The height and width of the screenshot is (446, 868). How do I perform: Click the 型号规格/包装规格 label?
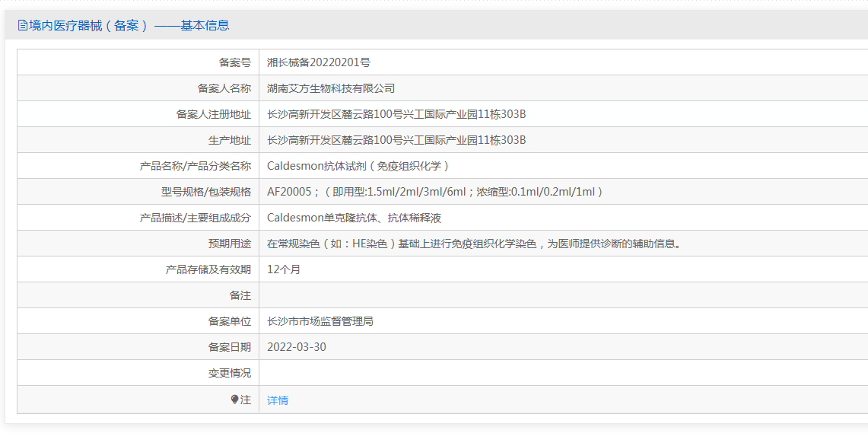click(206, 192)
